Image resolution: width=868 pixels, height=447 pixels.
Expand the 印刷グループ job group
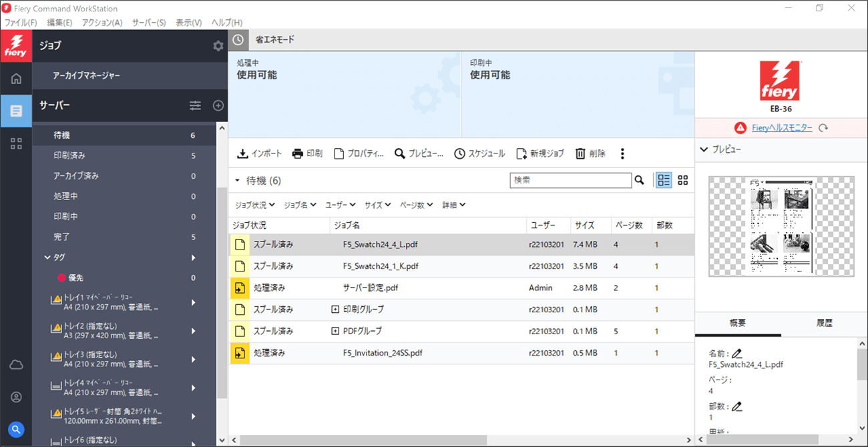click(x=335, y=310)
